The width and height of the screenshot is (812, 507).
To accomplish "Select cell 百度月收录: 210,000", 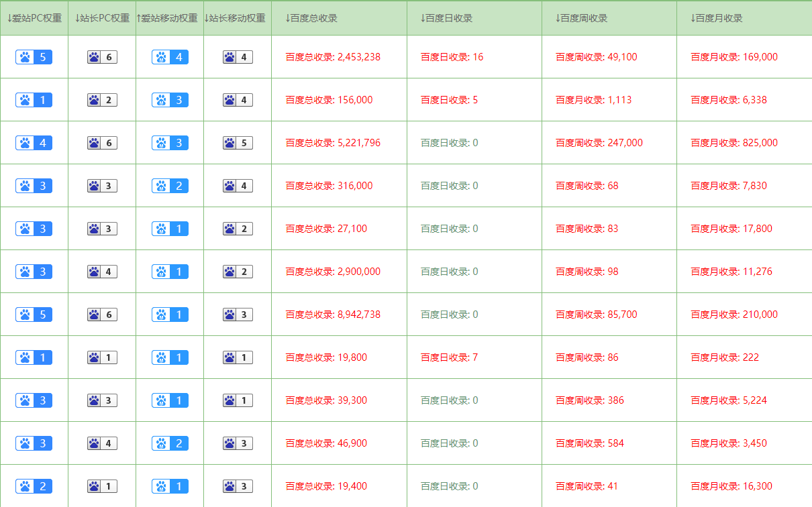I will 734,315.
